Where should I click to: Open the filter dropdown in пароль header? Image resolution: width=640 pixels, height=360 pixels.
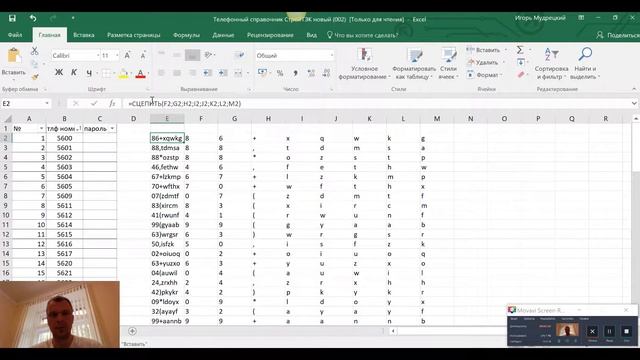[112, 129]
